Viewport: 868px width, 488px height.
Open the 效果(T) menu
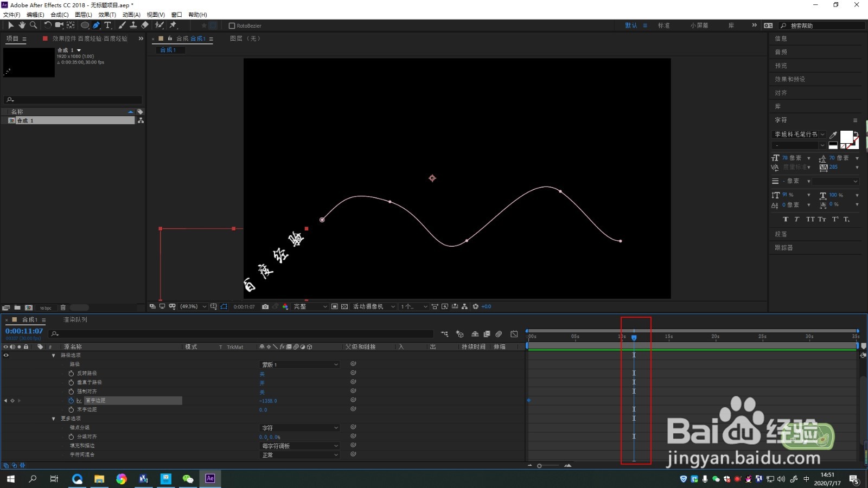(107, 15)
